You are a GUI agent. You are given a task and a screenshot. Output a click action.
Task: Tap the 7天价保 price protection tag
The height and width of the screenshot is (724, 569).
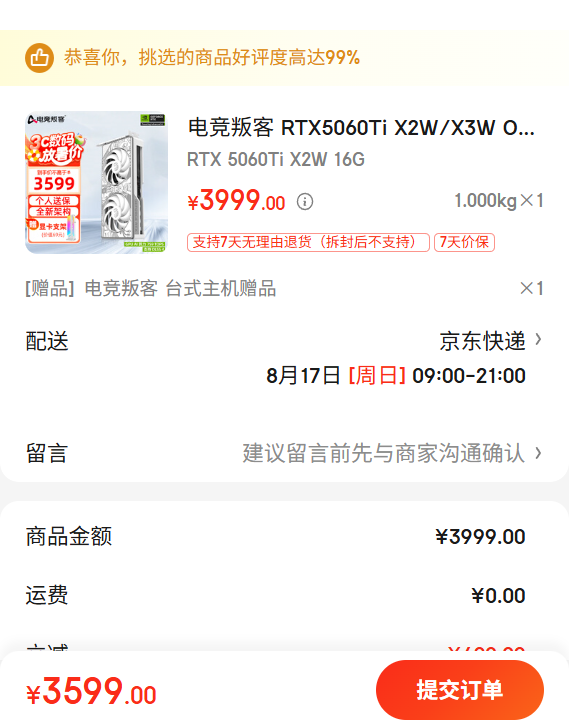tap(464, 242)
